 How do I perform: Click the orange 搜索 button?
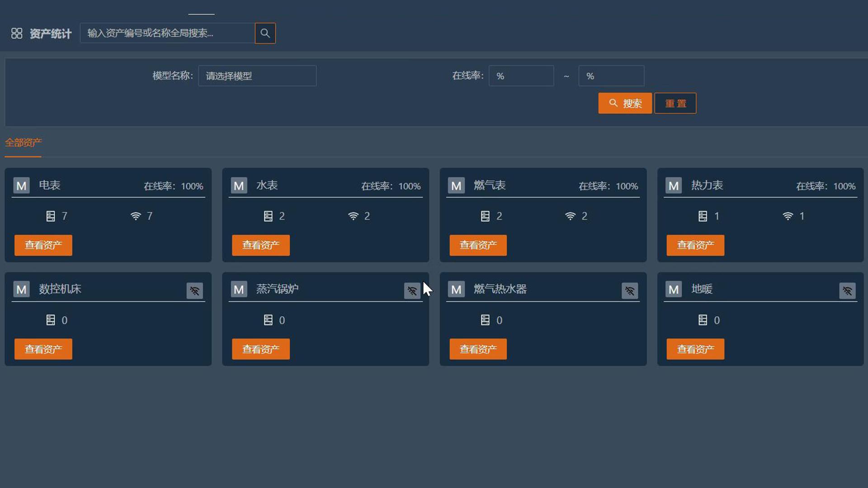(x=625, y=103)
